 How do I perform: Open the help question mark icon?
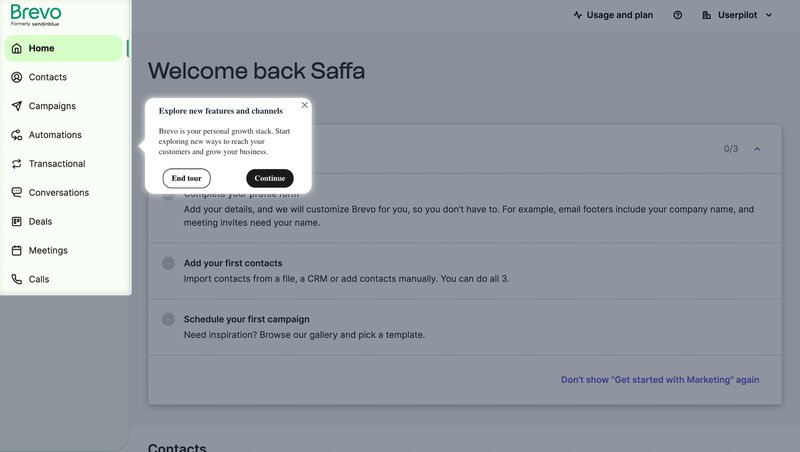pos(678,15)
